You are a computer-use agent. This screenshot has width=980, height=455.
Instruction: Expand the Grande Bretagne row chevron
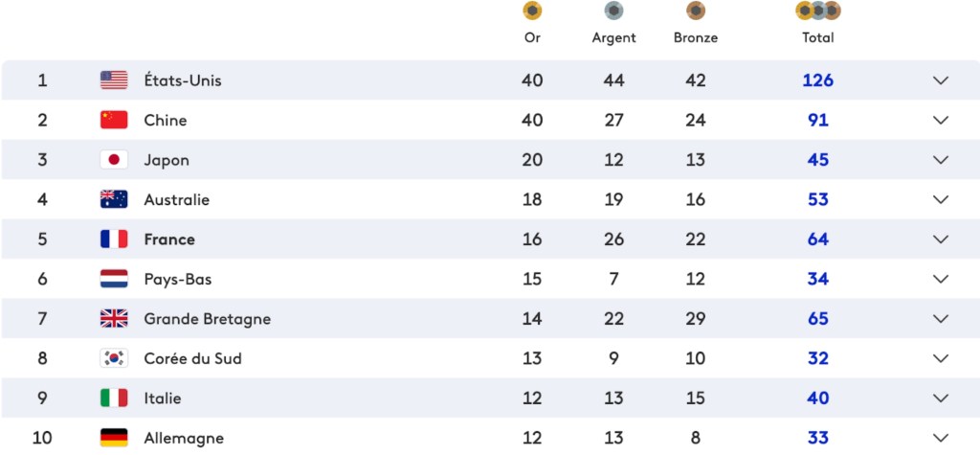click(x=940, y=319)
